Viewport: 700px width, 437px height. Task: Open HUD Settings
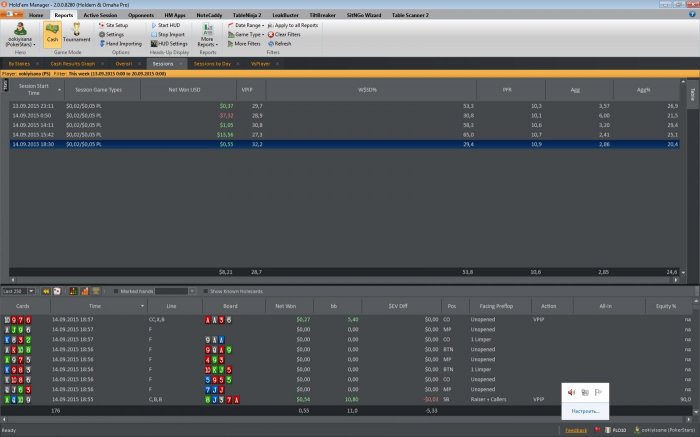(169, 44)
